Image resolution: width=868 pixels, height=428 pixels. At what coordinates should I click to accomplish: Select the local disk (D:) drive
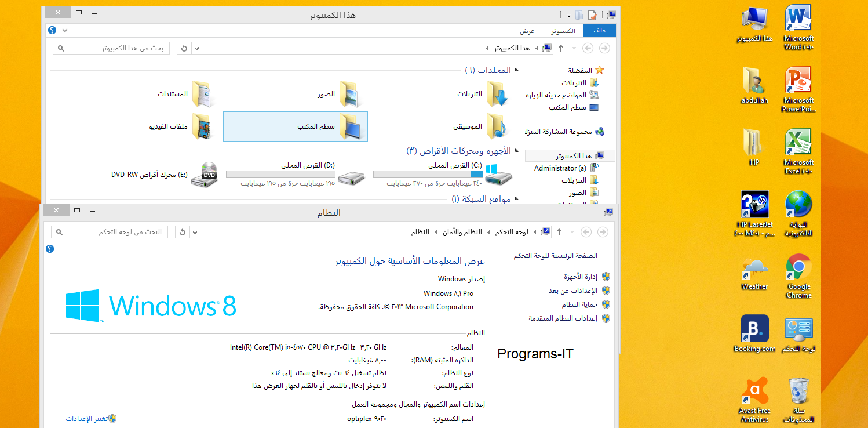[x=296, y=174]
